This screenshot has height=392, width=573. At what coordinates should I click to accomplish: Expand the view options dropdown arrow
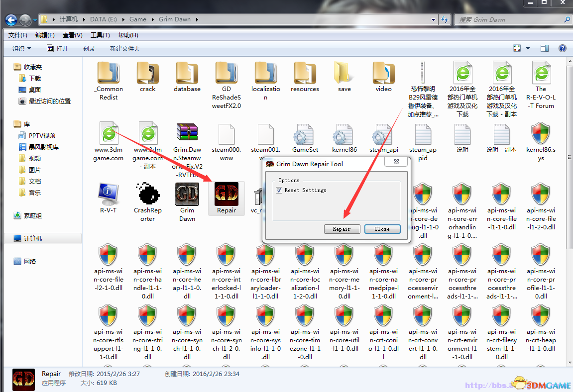pyautogui.click(x=528, y=48)
